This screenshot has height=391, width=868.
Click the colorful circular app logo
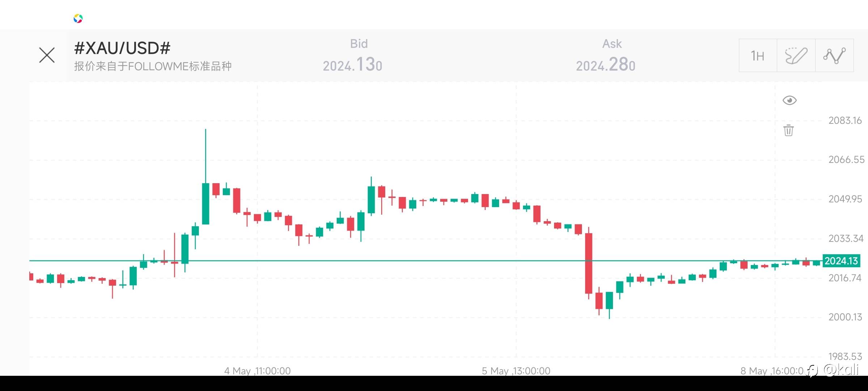point(78,18)
